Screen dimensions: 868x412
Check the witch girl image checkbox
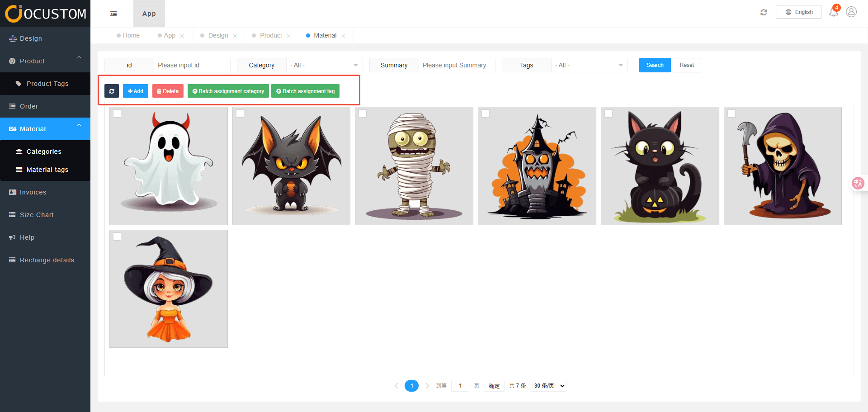(117, 237)
